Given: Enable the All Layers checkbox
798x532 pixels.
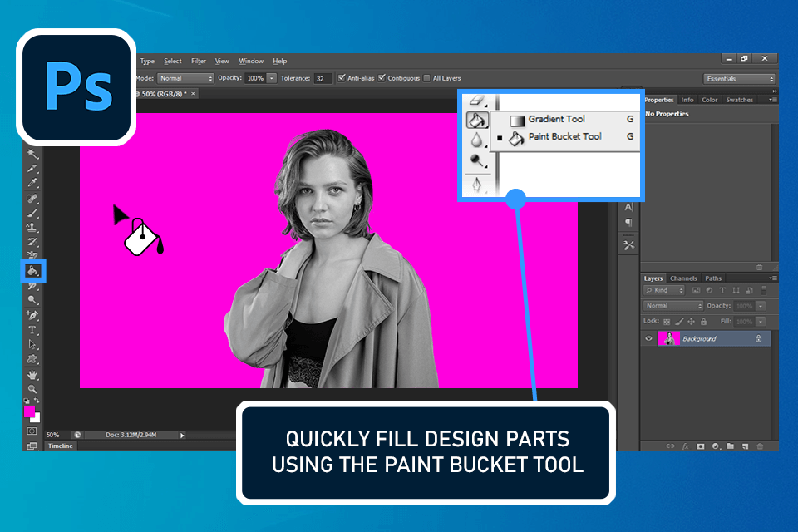Looking at the screenshot, I should tap(426, 78).
